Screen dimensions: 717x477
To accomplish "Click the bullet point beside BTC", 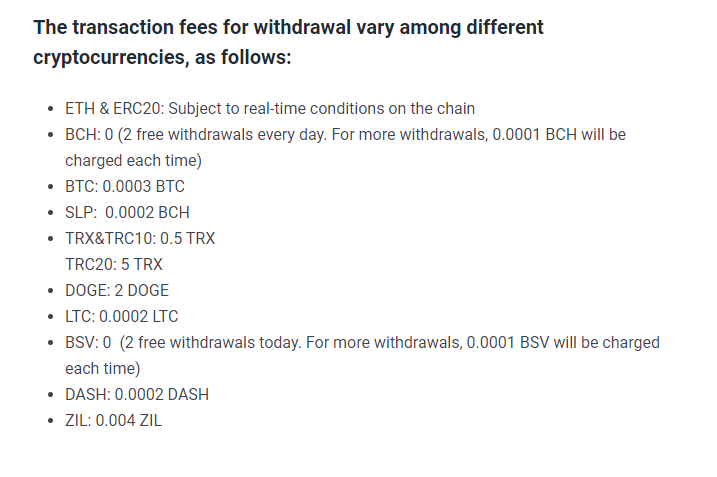I will (x=51, y=187).
